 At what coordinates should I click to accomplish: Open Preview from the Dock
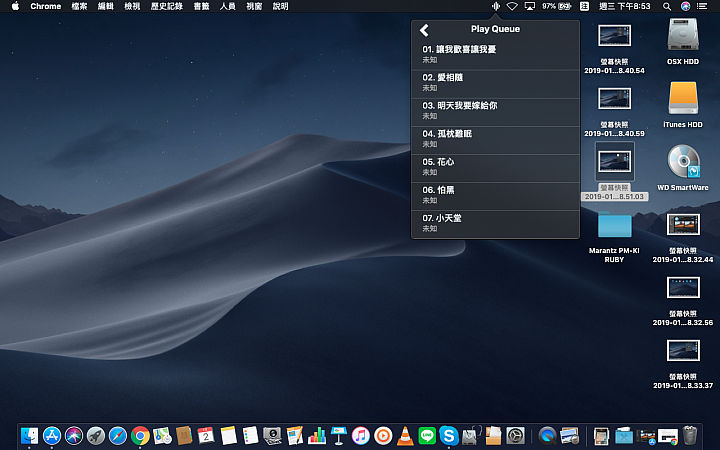569,435
